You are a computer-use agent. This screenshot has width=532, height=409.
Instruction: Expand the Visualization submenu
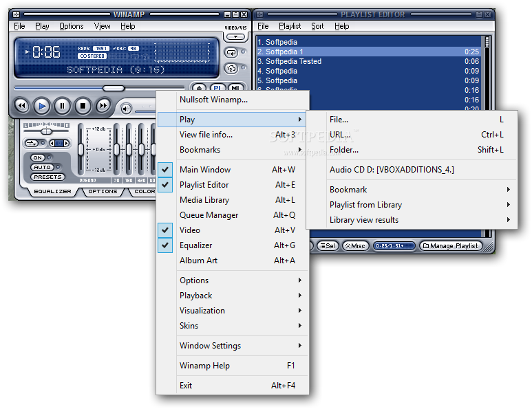233,311
